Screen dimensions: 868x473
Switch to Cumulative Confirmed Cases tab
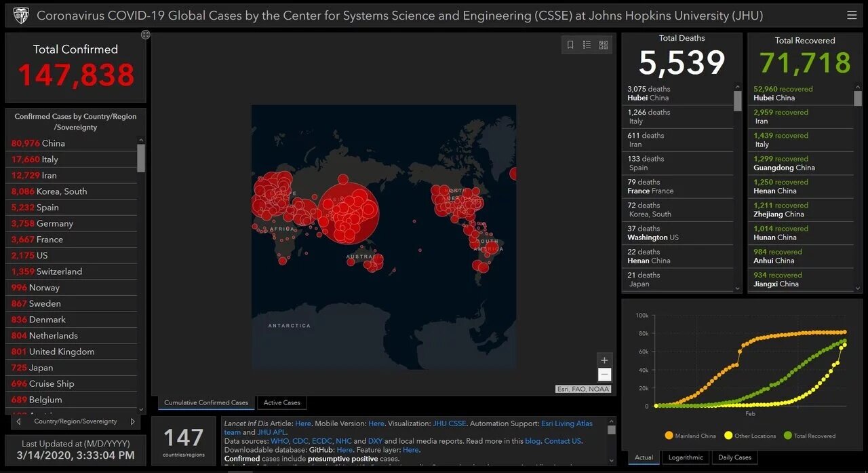click(206, 402)
